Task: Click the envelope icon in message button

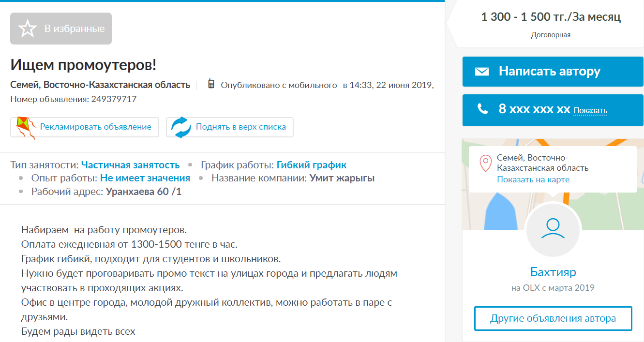Action: [x=482, y=72]
